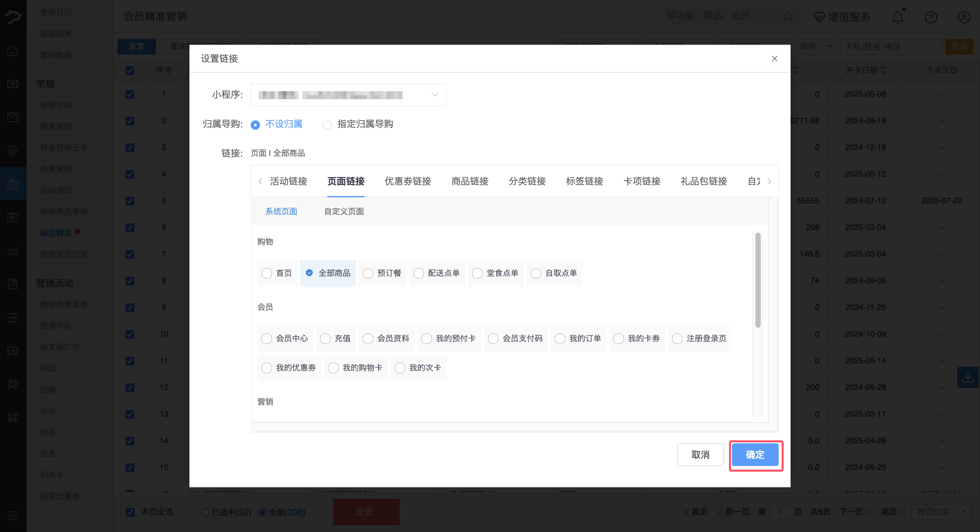Click 重置 button in background toolbar
The image size is (980, 532).
[x=136, y=46]
